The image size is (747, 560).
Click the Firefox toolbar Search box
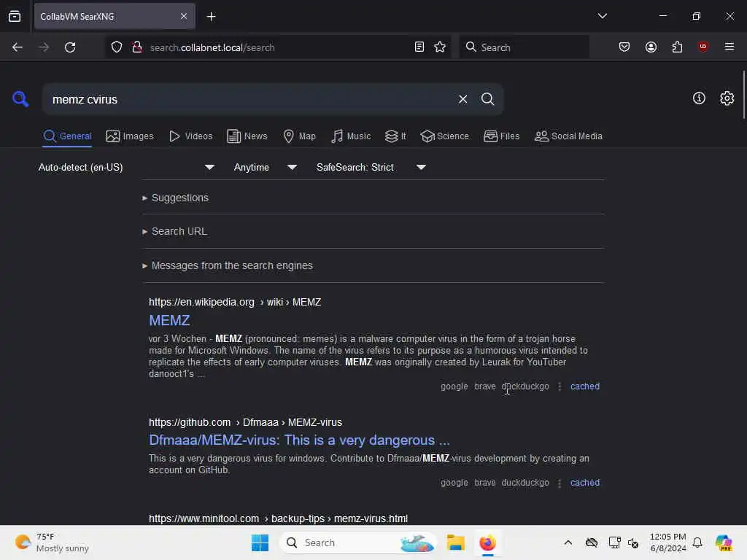(x=524, y=47)
